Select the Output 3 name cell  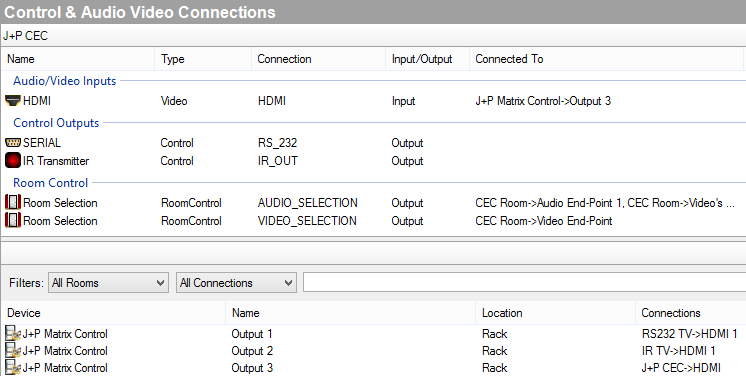252,368
